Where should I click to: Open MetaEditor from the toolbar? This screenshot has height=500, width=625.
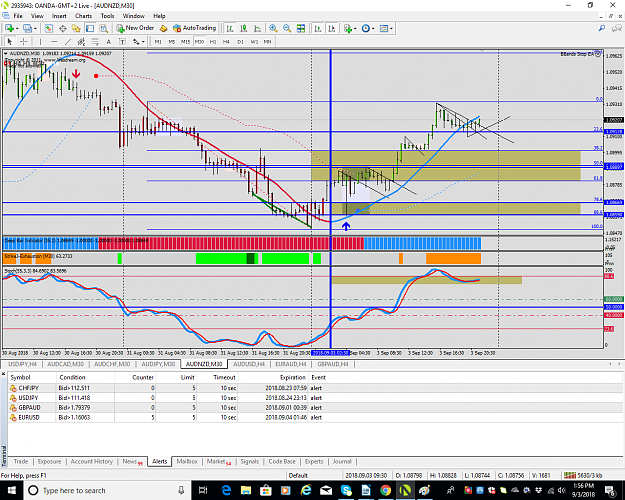[163, 28]
